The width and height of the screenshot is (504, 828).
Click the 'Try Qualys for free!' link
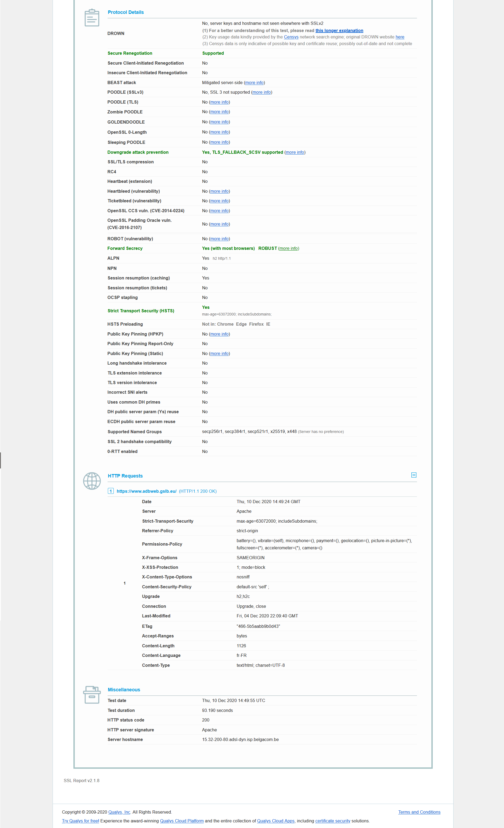[x=80, y=821]
